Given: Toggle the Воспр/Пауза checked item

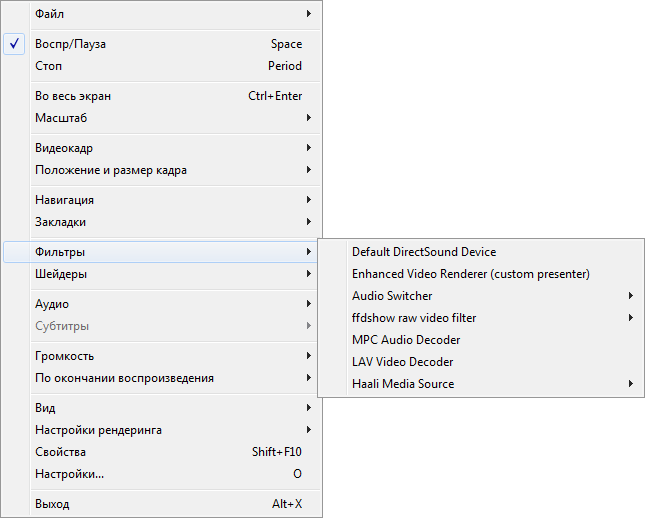Looking at the screenshot, I should [70, 44].
